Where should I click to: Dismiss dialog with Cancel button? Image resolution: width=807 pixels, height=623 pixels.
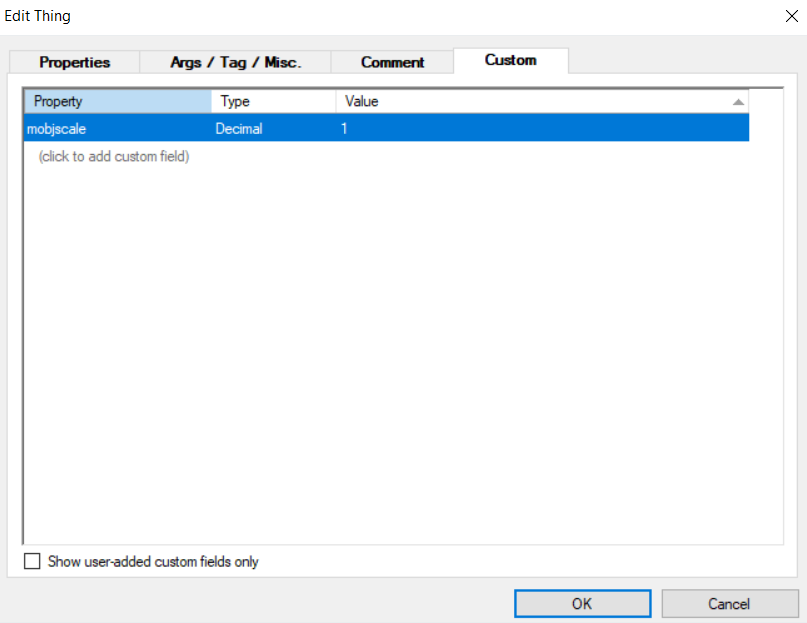tap(729, 603)
